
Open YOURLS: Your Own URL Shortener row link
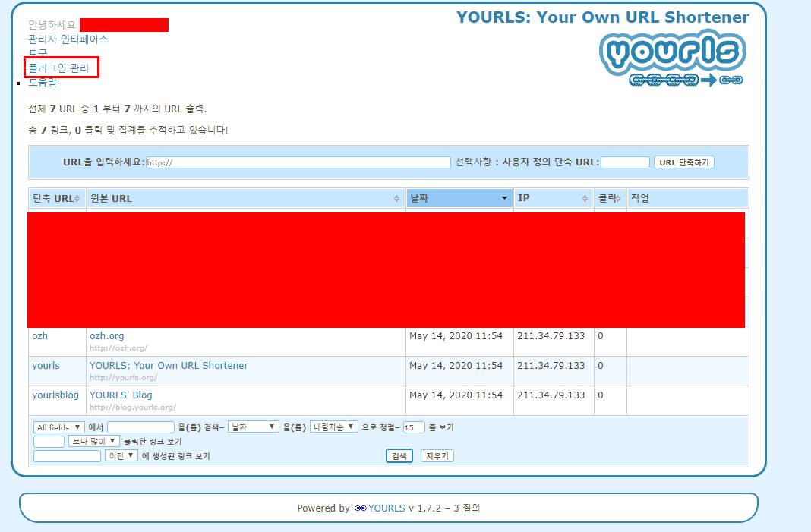click(x=169, y=366)
